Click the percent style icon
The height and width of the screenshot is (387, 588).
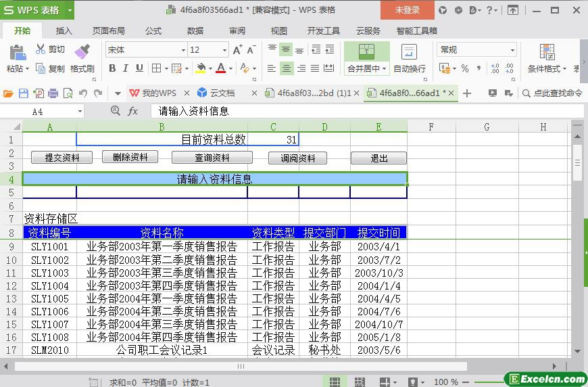tap(464, 68)
